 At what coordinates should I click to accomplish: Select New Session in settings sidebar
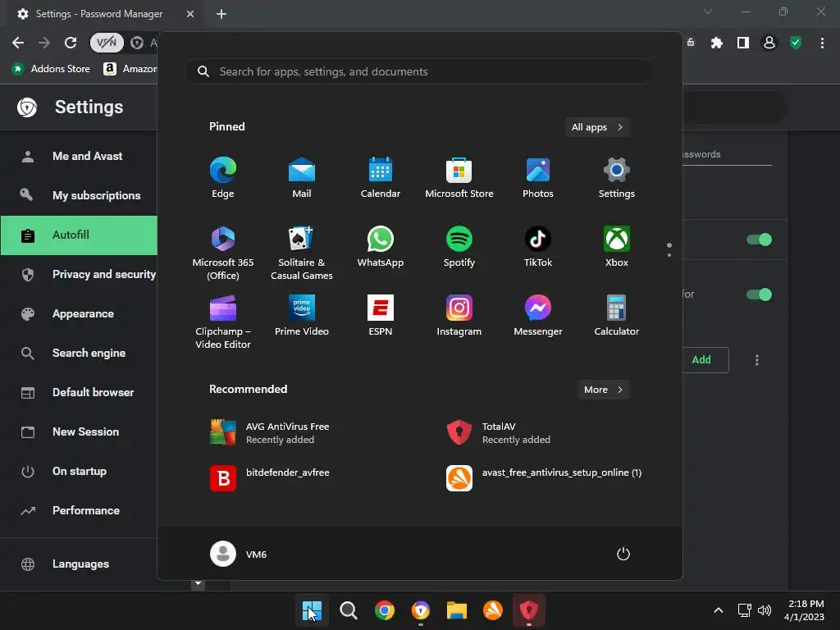79,431
